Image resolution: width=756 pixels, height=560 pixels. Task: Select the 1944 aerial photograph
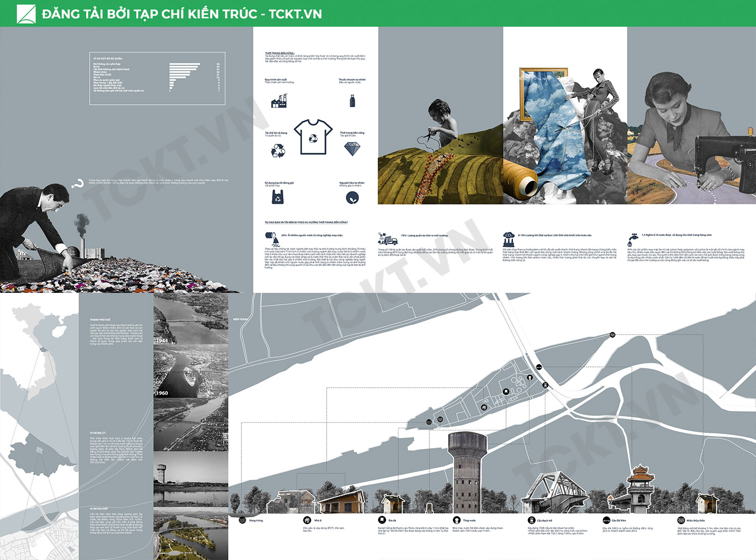click(x=191, y=320)
